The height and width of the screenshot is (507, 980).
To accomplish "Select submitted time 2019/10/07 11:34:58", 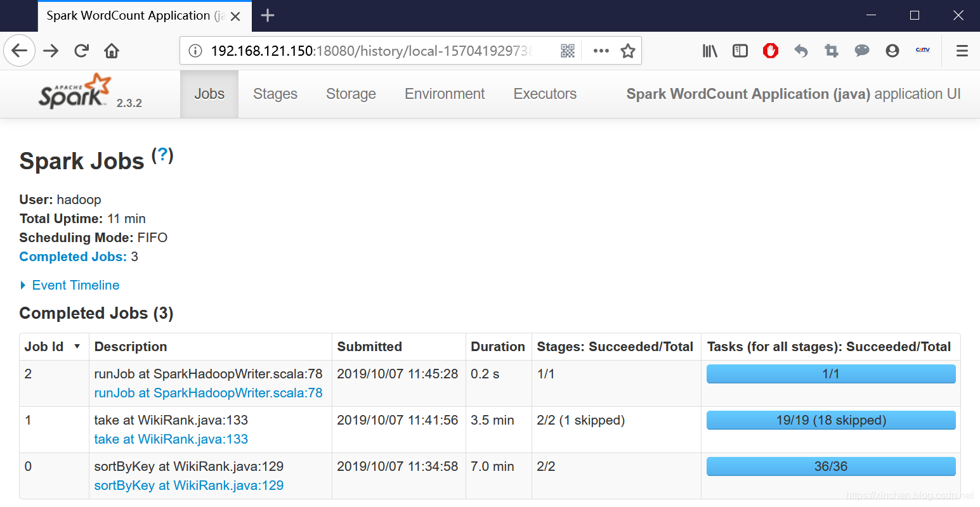I will click(397, 466).
